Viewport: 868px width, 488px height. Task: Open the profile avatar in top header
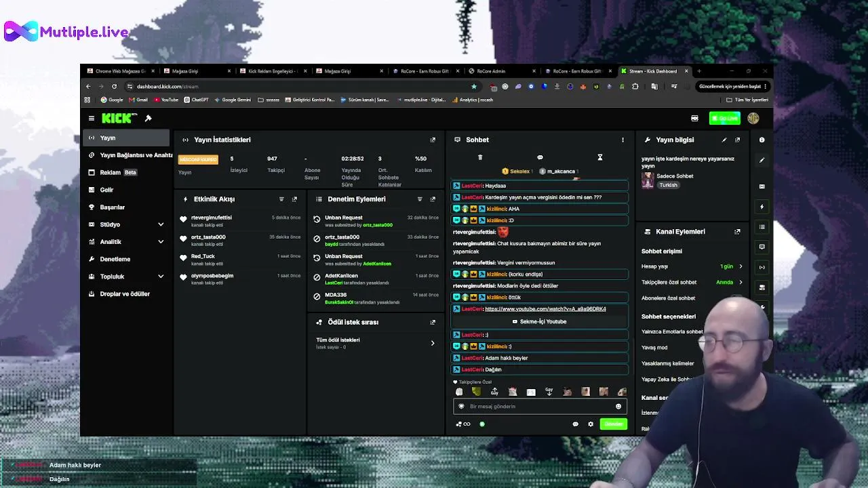pos(753,119)
